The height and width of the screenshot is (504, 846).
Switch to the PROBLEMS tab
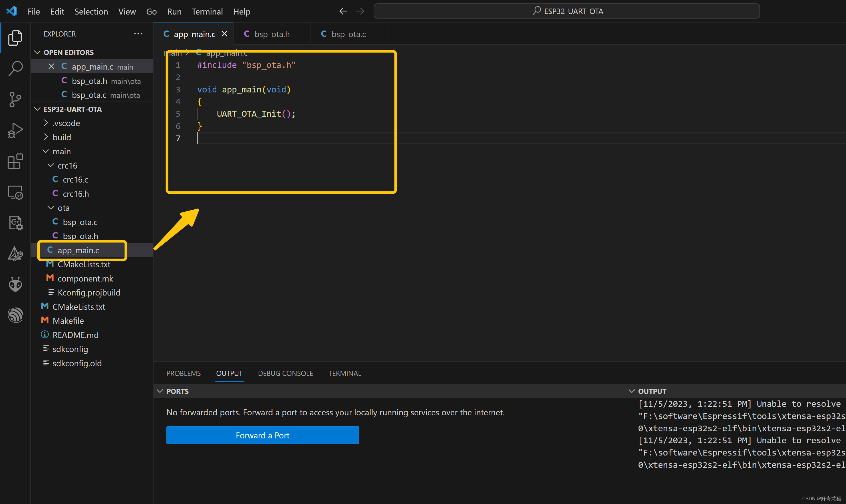(183, 373)
